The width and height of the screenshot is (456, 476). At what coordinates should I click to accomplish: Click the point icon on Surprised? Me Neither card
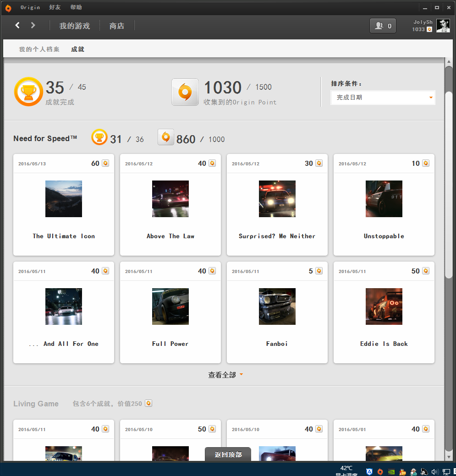pos(319,163)
